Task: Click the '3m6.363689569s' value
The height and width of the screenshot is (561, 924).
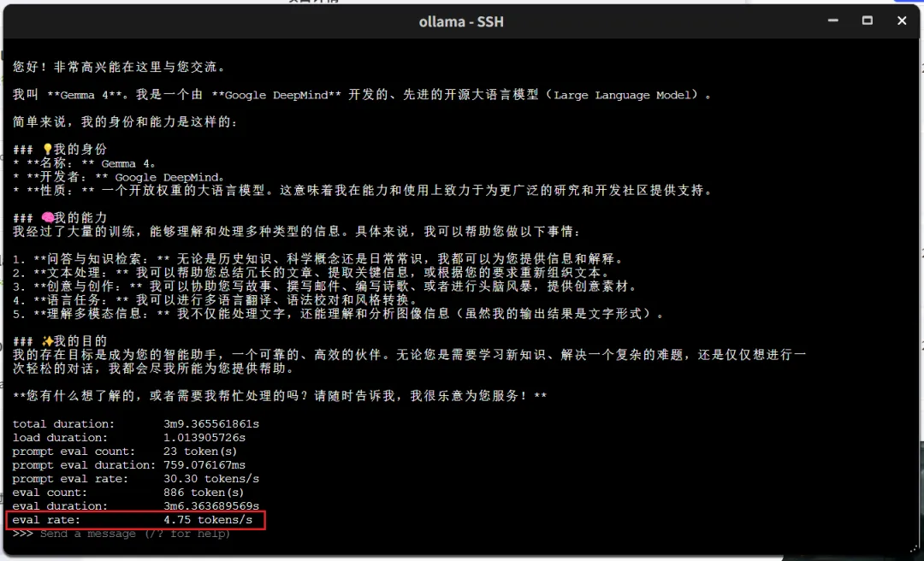Action: (x=211, y=506)
